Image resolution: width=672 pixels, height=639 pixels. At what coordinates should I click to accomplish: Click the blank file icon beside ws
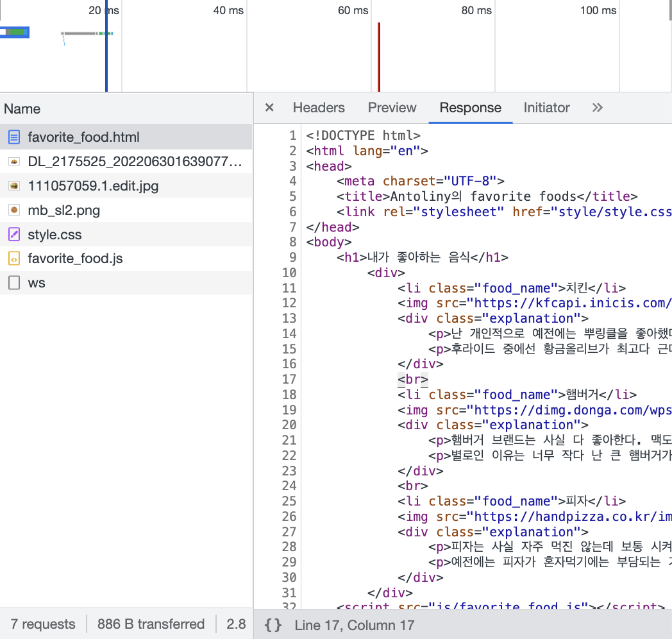pyautogui.click(x=14, y=283)
